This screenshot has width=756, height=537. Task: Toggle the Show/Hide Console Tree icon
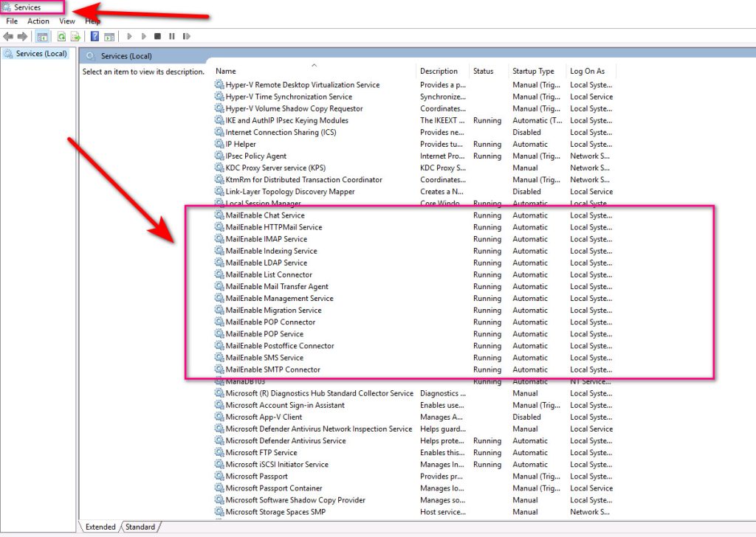pos(42,36)
